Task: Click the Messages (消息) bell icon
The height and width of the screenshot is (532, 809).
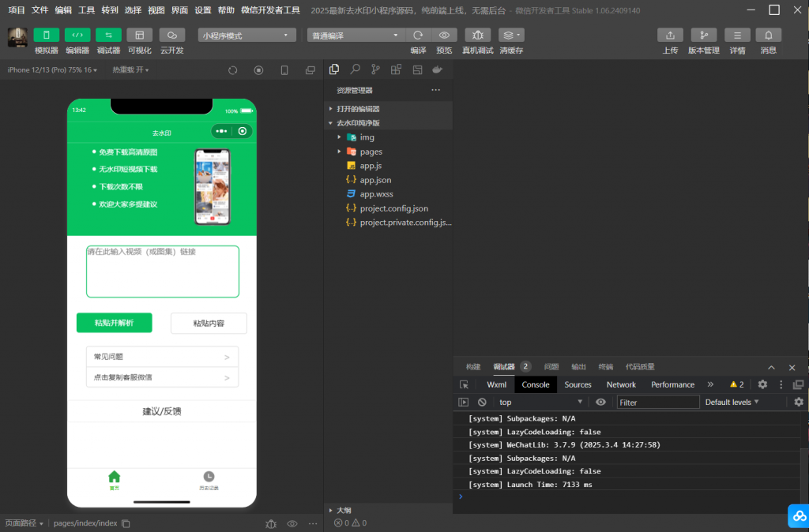Action: [x=768, y=36]
